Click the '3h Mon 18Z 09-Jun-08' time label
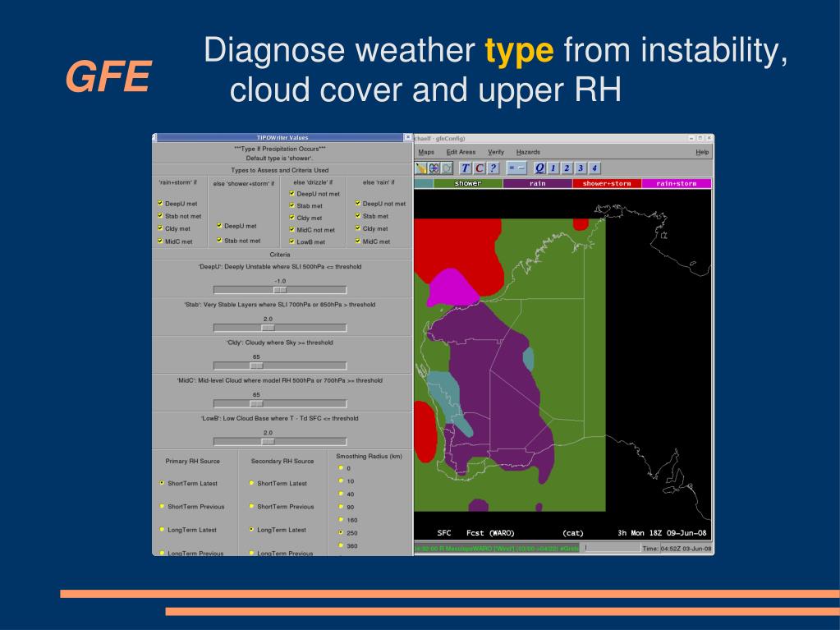Viewport: 840px width, 630px height. [x=662, y=533]
